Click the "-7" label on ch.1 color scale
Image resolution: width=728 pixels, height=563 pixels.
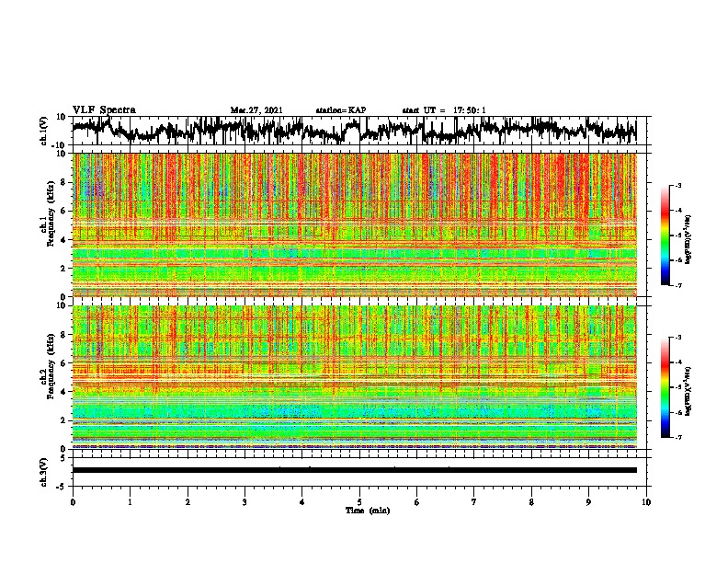pyautogui.click(x=678, y=285)
